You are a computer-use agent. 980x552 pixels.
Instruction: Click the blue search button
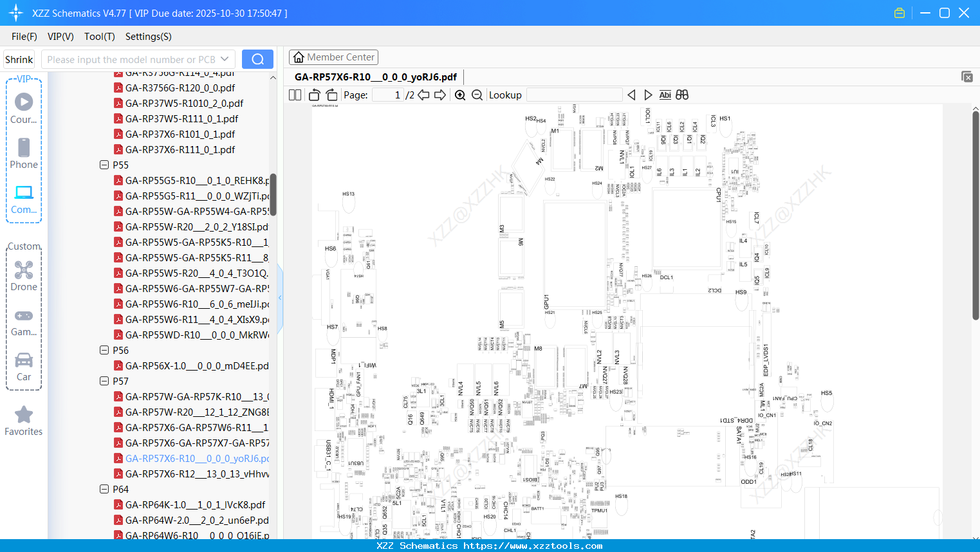[257, 59]
